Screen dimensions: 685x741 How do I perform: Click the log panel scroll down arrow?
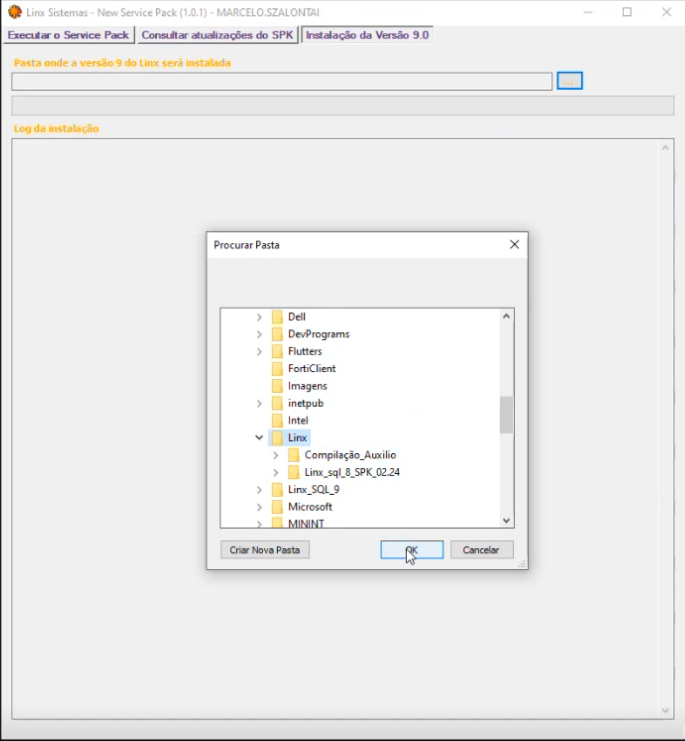click(665, 711)
